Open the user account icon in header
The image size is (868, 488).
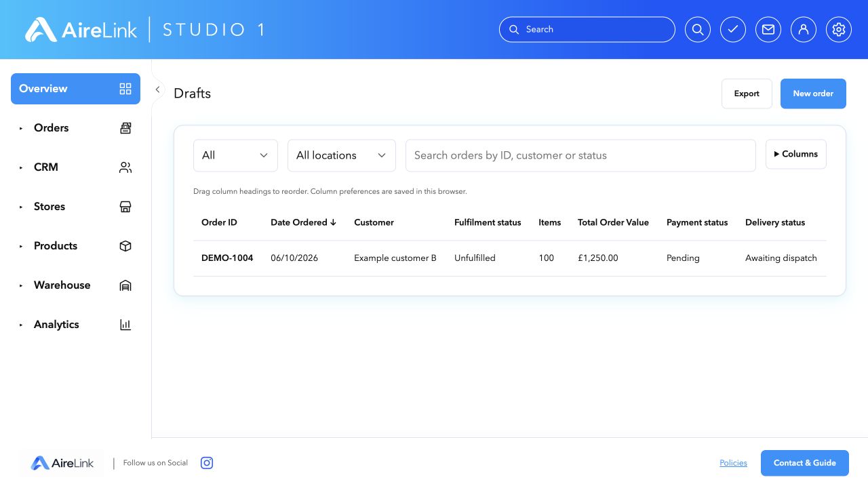(x=804, y=30)
